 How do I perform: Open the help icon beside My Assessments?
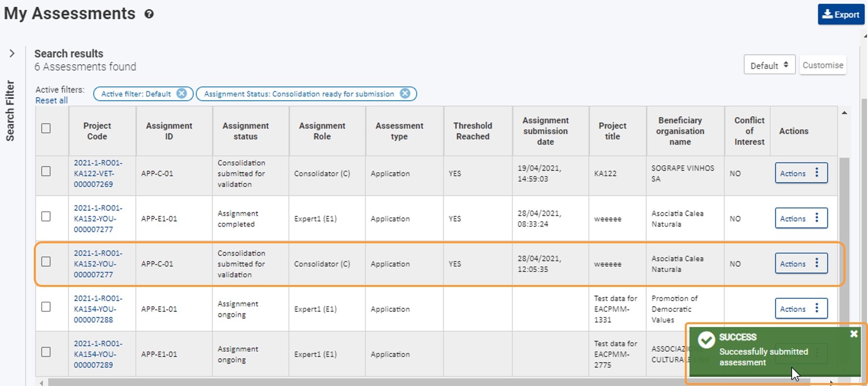coord(149,14)
